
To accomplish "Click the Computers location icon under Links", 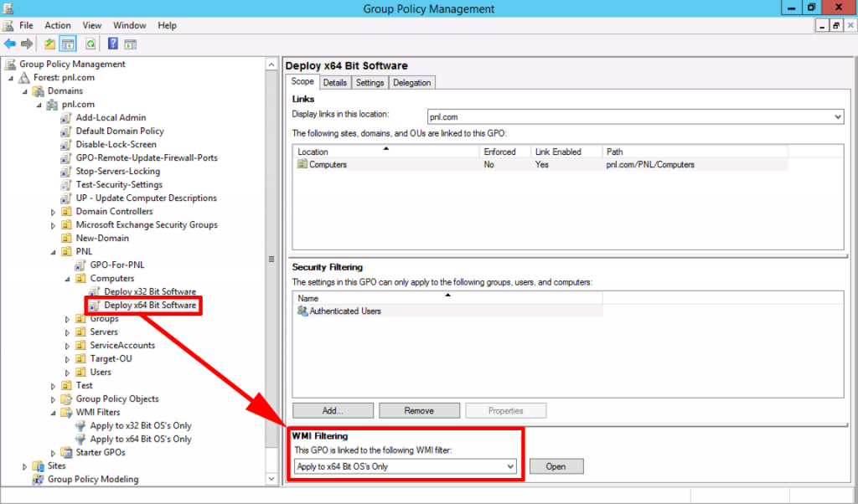I will (301, 166).
